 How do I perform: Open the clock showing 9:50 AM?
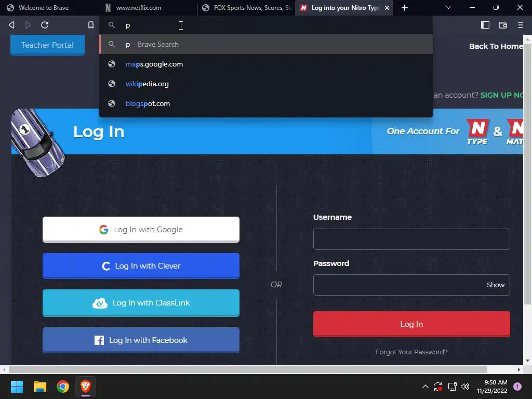[x=492, y=387]
